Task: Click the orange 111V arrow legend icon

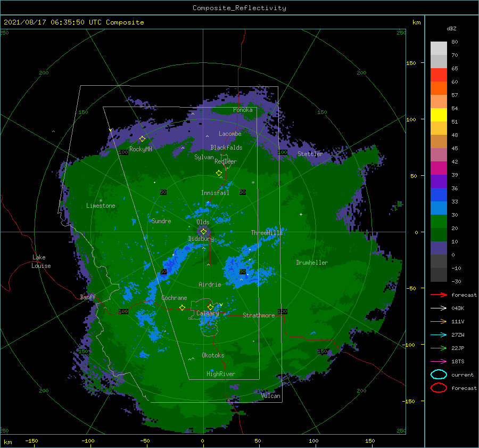Action: click(439, 321)
